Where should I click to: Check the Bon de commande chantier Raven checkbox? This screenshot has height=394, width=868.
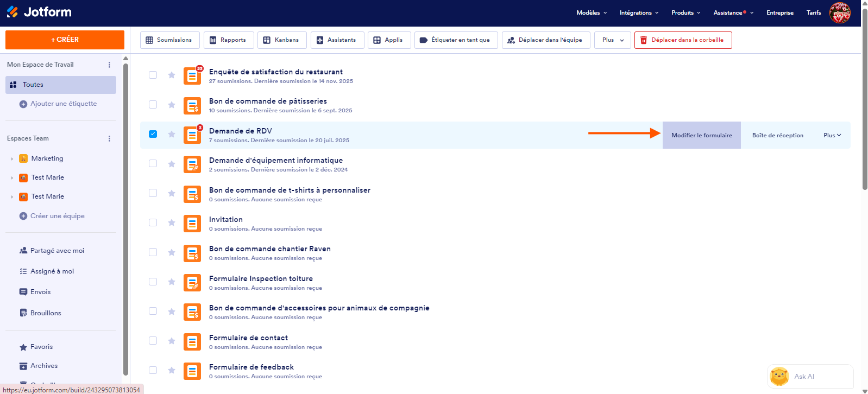pos(153,252)
